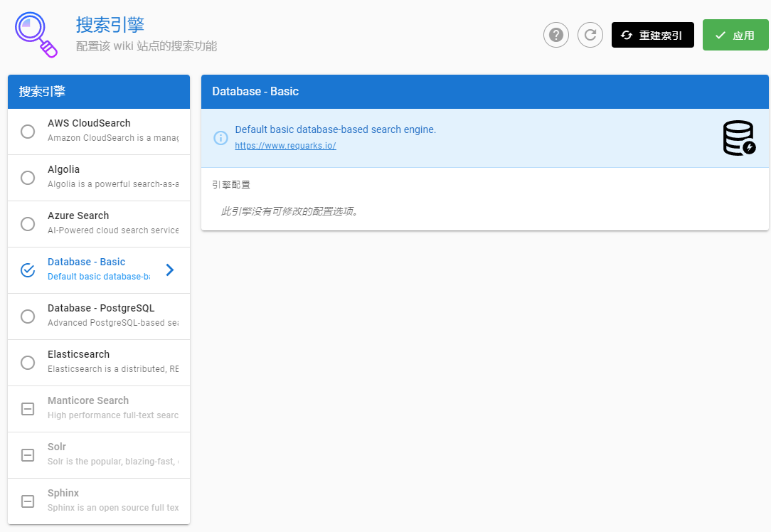The image size is (771, 532).
Task: Click the disabled Solr box icon
Action: point(28,455)
